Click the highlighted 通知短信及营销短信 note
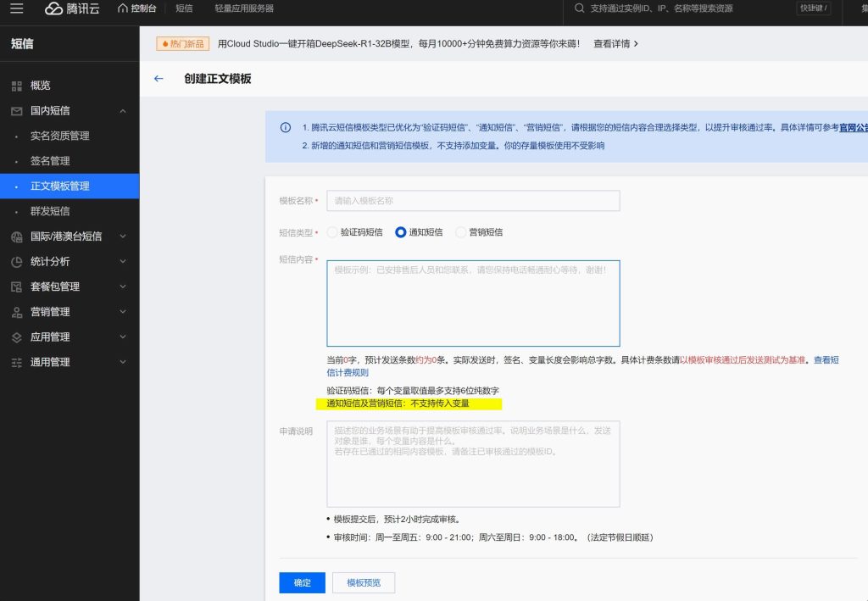 [398, 403]
